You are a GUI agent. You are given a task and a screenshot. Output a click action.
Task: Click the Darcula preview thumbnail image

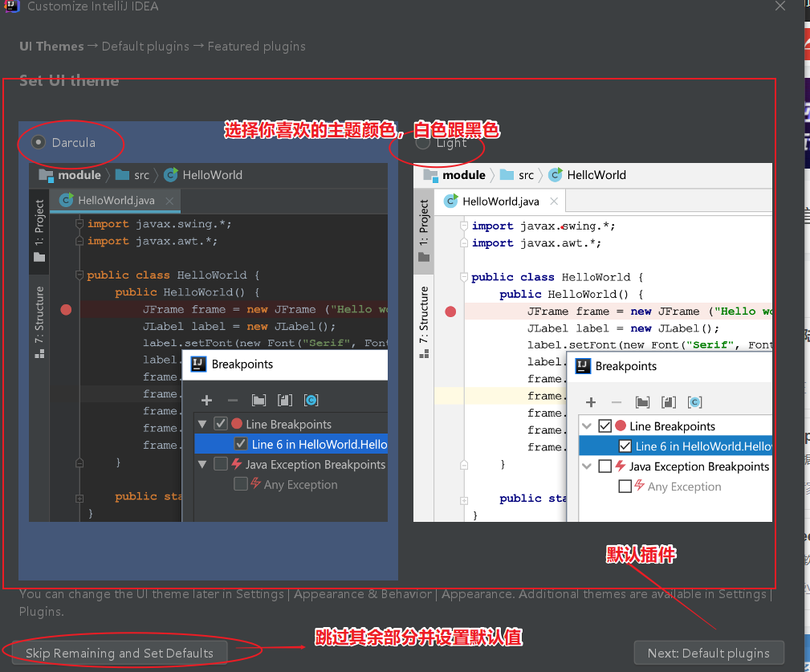[x=208, y=343]
